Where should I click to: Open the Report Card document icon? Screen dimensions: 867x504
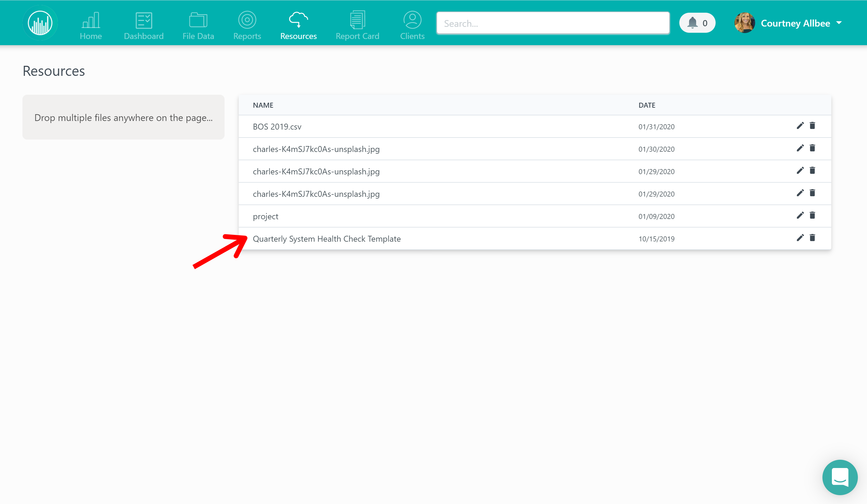tap(357, 20)
